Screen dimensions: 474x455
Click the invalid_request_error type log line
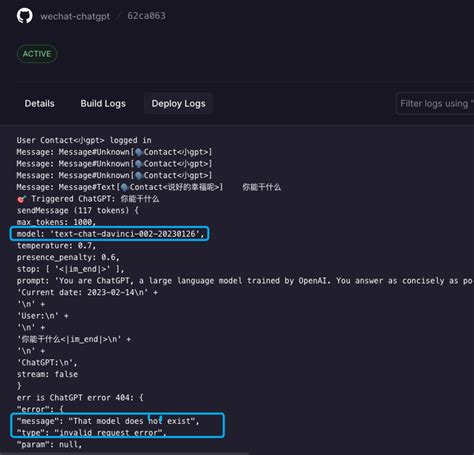click(x=91, y=433)
